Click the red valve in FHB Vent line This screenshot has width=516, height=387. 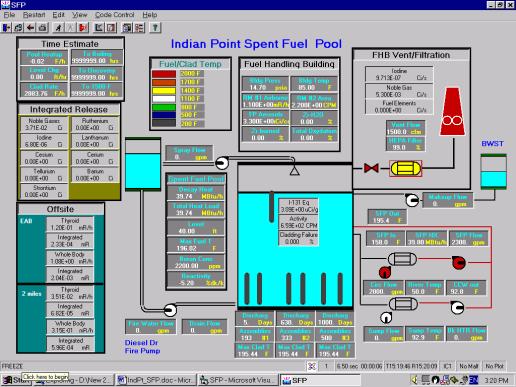coord(371,168)
